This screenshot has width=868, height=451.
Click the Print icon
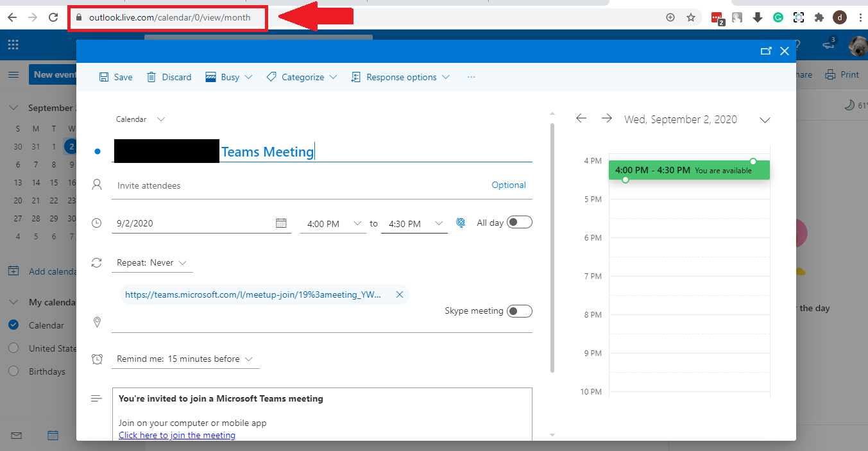point(831,74)
